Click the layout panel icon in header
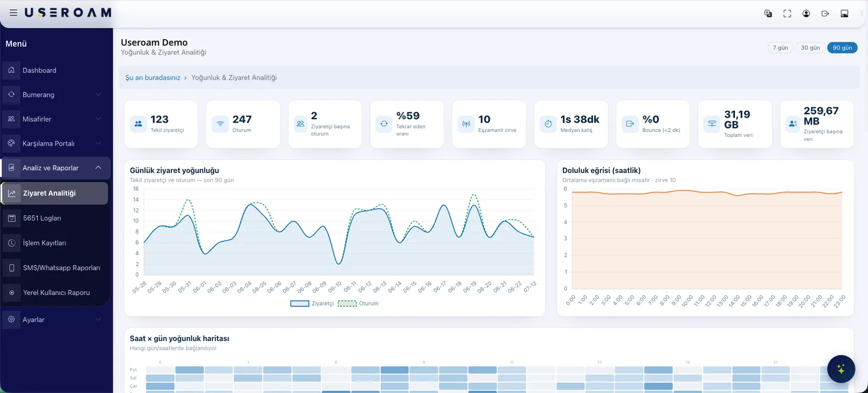This screenshot has width=868, height=393. [x=844, y=14]
